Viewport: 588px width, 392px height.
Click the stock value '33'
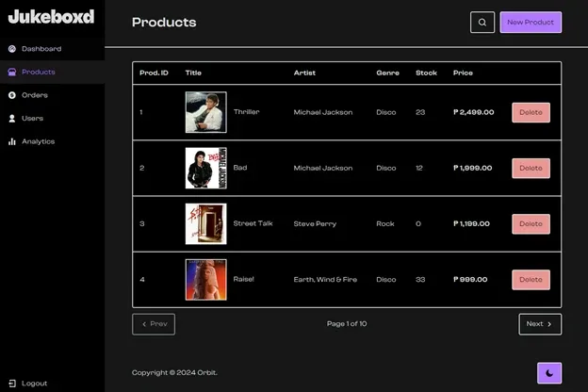point(420,280)
